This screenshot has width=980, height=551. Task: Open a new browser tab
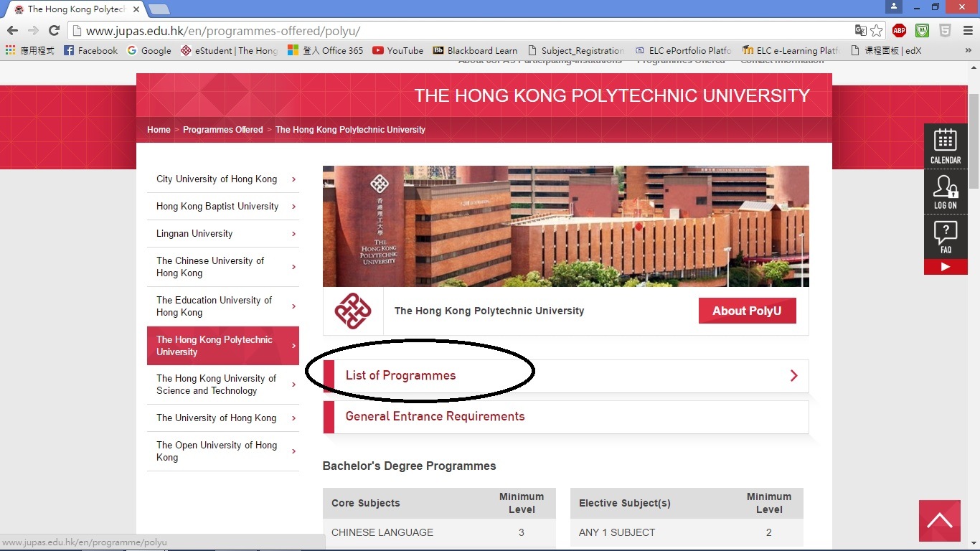[x=159, y=9]
